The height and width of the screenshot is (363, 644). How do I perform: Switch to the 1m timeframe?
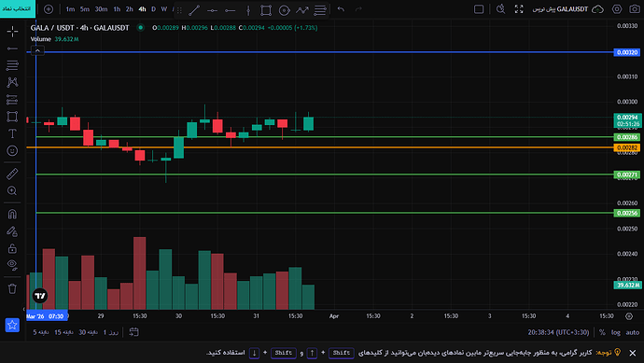click(70, 9)
